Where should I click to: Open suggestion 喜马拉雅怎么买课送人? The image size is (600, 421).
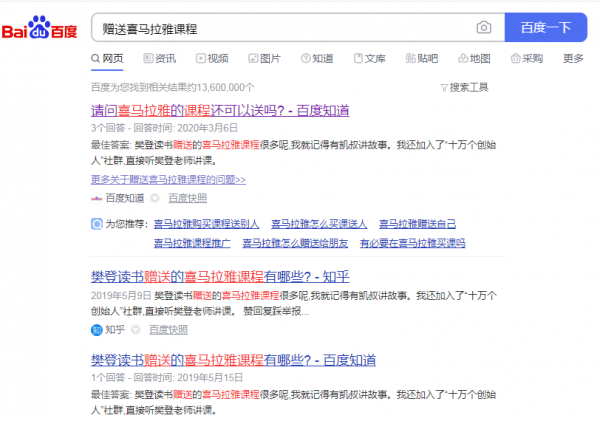pyautogui.click(x=319, y=224)
